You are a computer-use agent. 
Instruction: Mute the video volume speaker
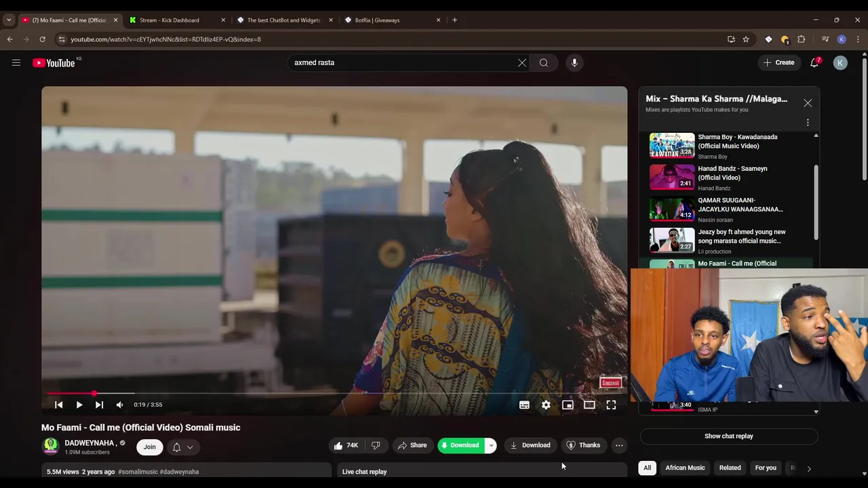click(x=120, y=405)
